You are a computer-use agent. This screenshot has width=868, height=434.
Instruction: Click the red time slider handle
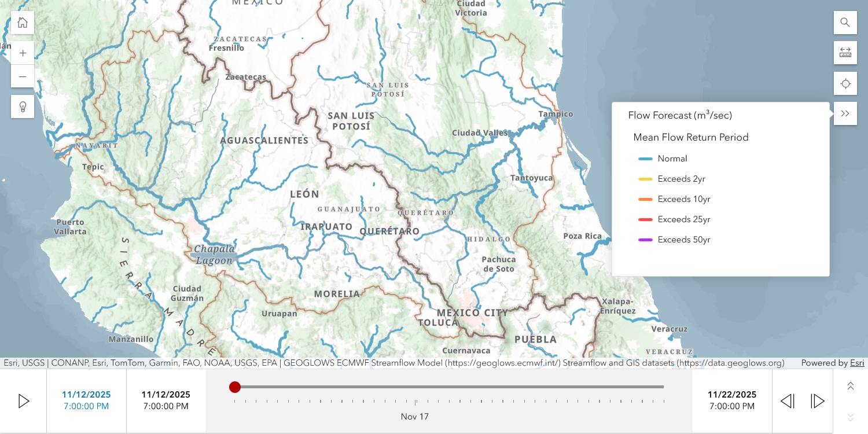(x=234, y=387)
